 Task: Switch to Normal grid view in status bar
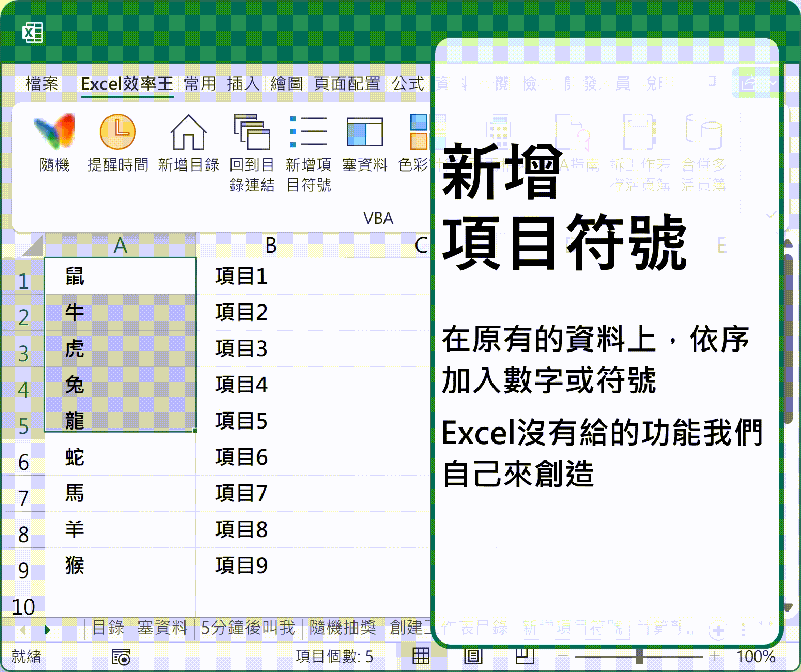click(x=421, y=656)
